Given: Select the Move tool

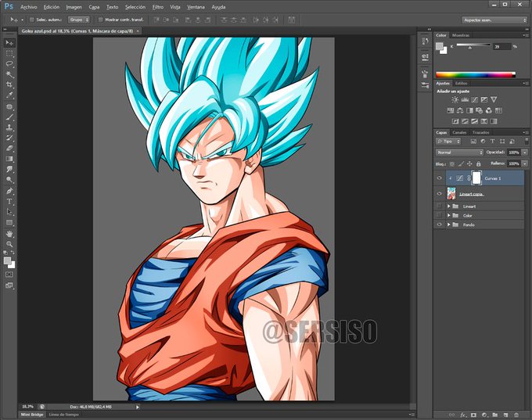Looking at the screenshot, I should point(9,43).
